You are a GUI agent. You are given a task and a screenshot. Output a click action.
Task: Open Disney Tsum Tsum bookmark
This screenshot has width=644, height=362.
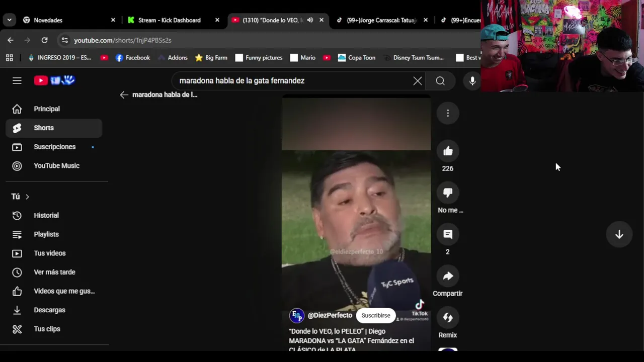pyautogui.click(x=413, y=58)
